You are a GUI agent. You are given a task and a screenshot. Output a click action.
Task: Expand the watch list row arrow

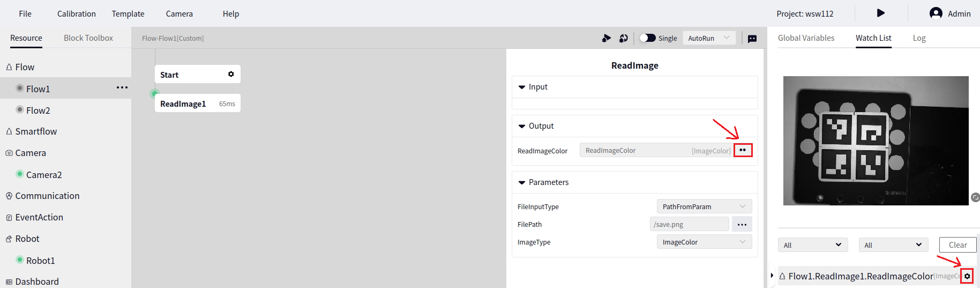[772, 276]
